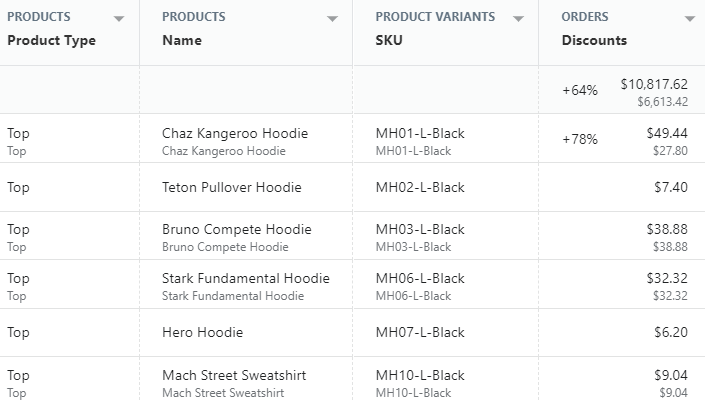Select the Teton Pullover Hoodie row name
Viewport: 705px width, 400px height.
tap(232, 187)
